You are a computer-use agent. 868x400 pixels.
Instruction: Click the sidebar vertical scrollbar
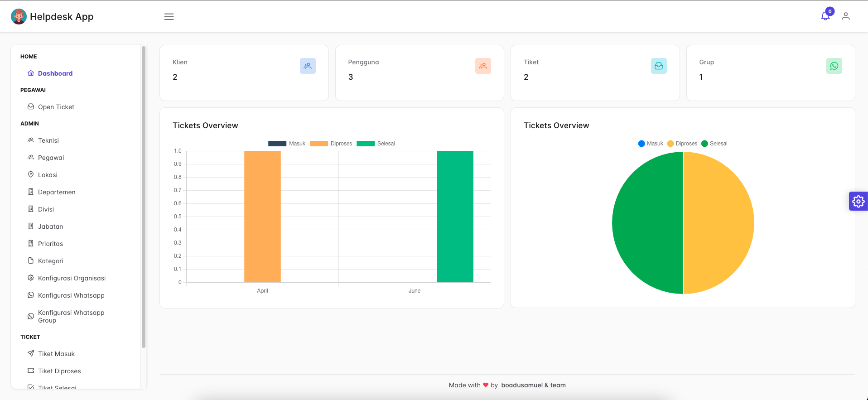[144, 197]
